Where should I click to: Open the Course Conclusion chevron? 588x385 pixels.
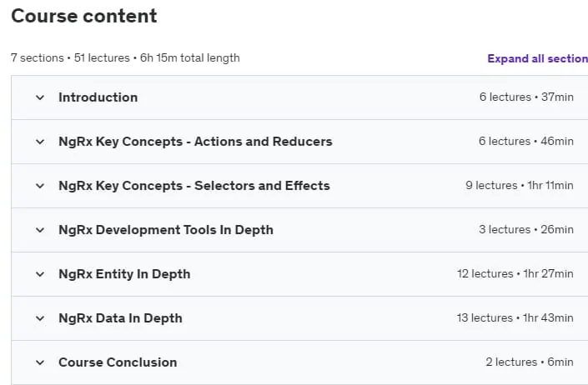40,362
